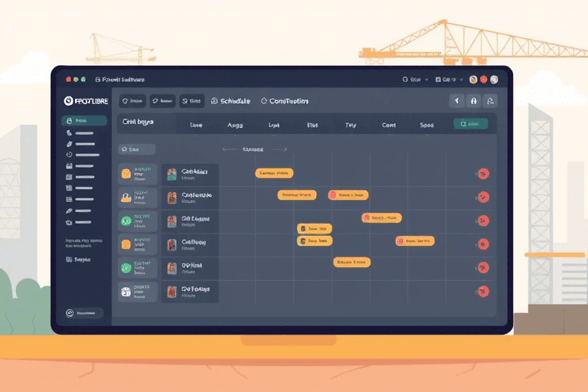Click the orange task bar in first row
This screenshot has width=588, height=392.
(274, 173)
